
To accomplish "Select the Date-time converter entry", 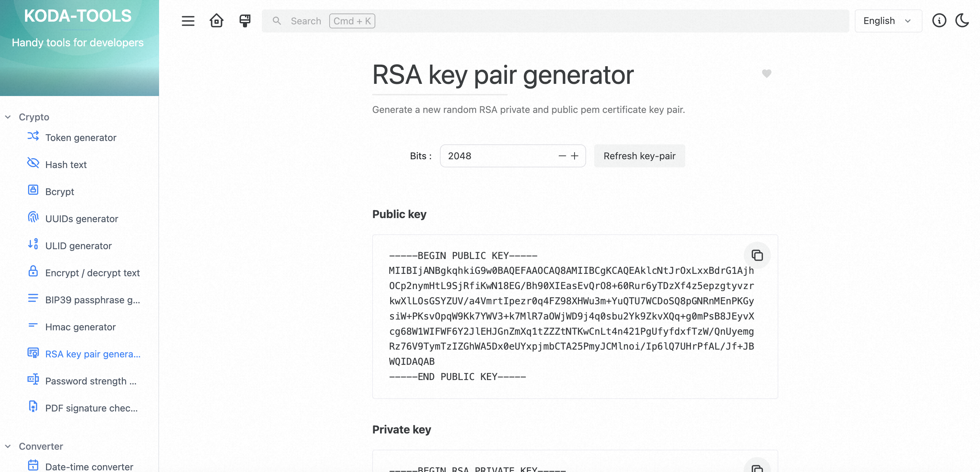I will coord(89,466).
